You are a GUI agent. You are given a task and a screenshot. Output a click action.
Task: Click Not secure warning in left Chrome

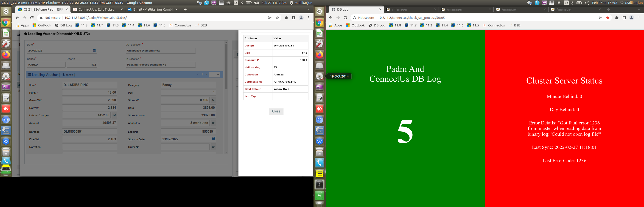[x=50, y=18]
